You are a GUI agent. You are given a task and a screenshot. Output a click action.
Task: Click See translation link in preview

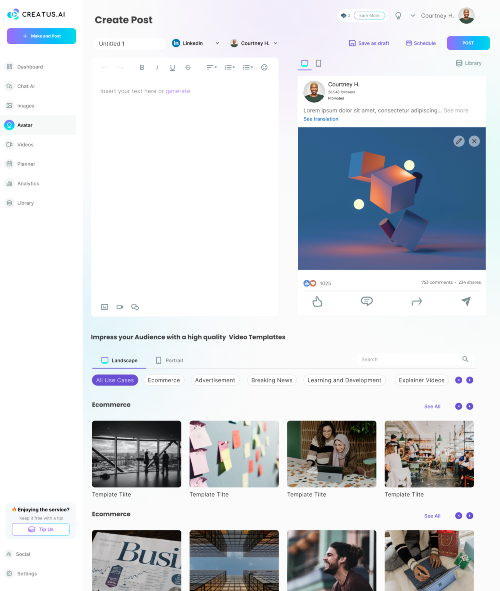[321, 119]
